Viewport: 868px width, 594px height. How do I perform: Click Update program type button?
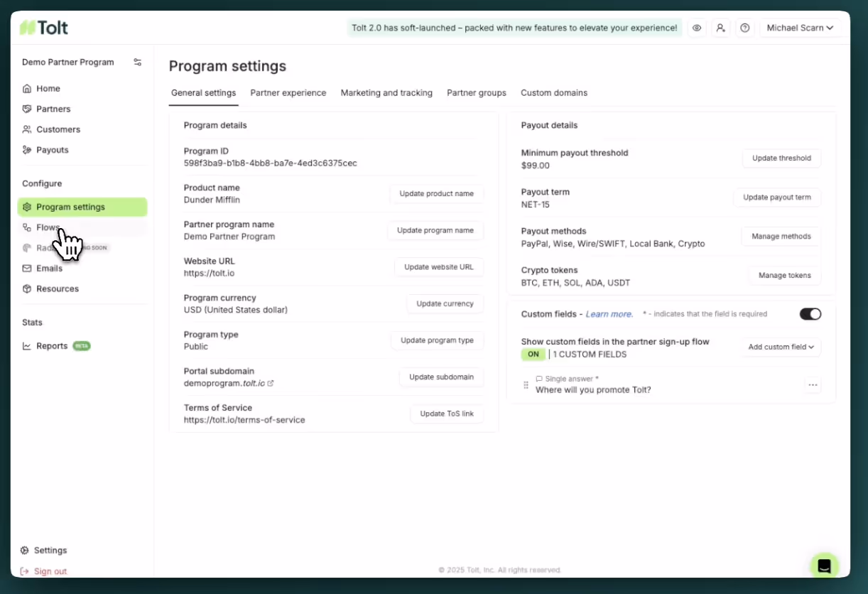click(x=438, y=340)
